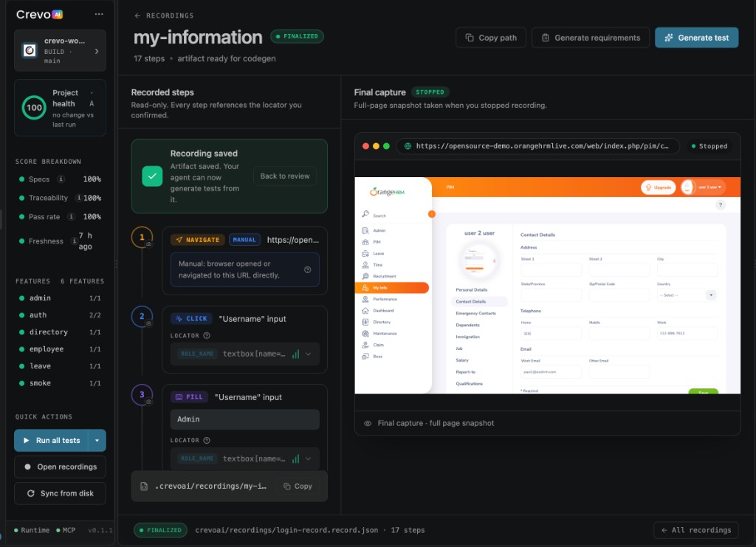Open locator help icon in step 3
The height and width of the screenshot is (547, 756).
[207, 440]
